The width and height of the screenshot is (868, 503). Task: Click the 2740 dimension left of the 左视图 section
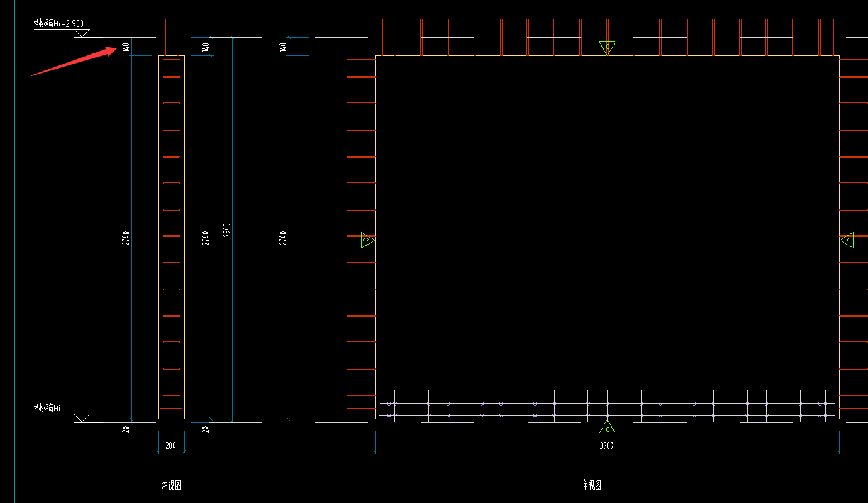[x=126, y=238]
